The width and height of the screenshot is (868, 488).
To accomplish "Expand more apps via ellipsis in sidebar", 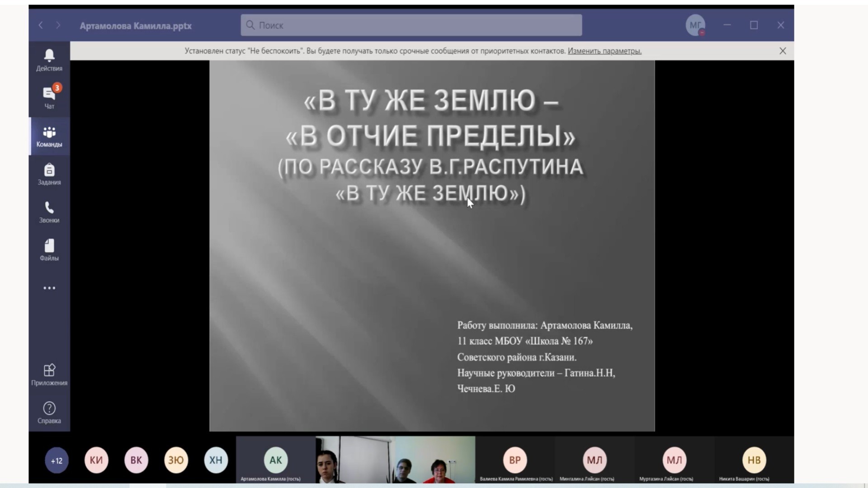I will [49, 288].
